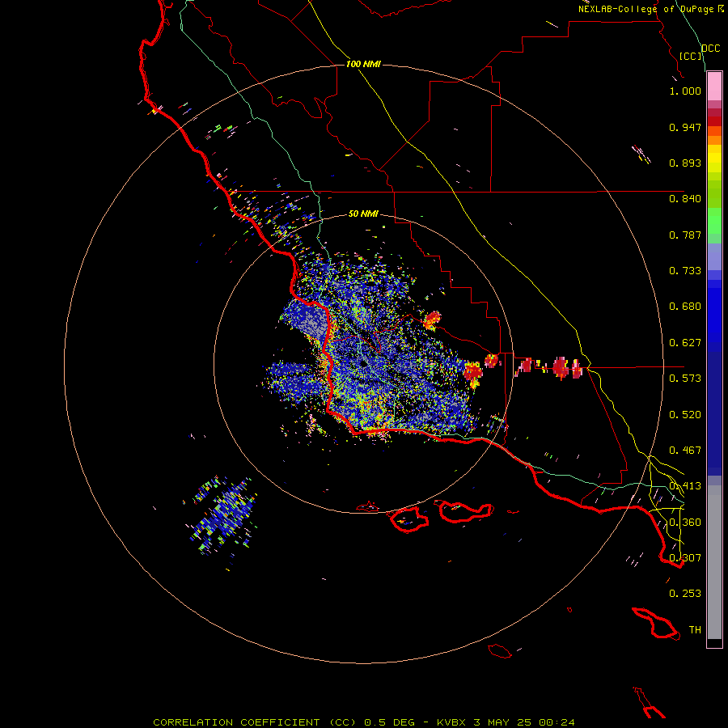Pick the bright green color bar segment

[x=714, y=221]
